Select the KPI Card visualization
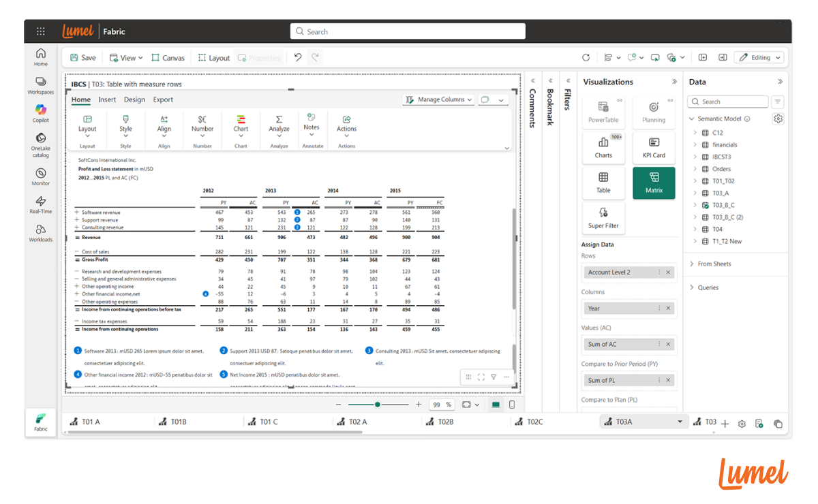 [x=654, y=146]
